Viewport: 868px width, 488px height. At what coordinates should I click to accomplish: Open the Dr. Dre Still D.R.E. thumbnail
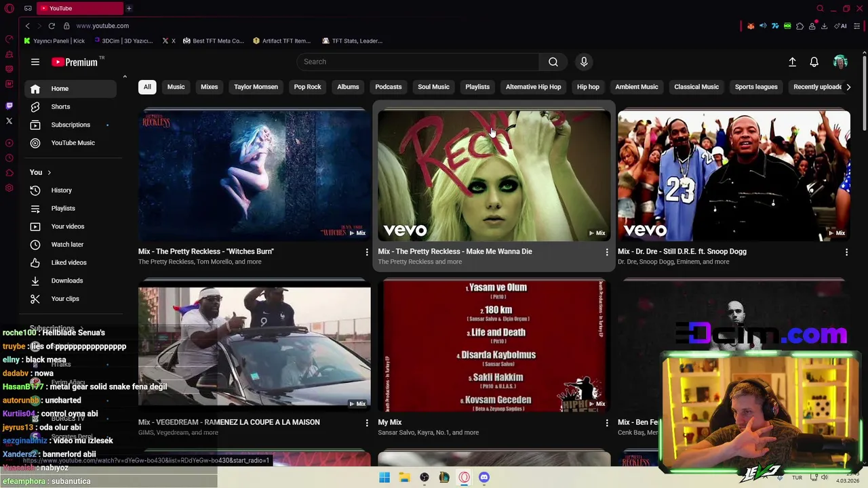[734, 176]
